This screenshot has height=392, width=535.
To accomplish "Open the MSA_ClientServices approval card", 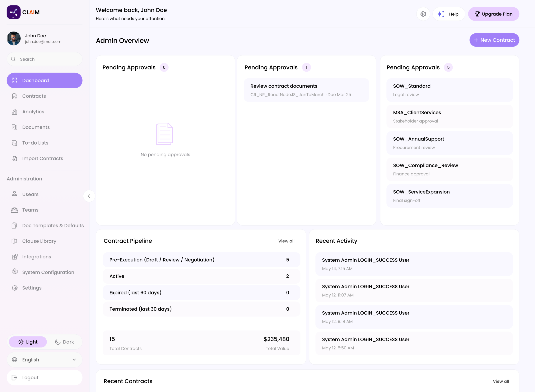I will click(x=450, y=117).
